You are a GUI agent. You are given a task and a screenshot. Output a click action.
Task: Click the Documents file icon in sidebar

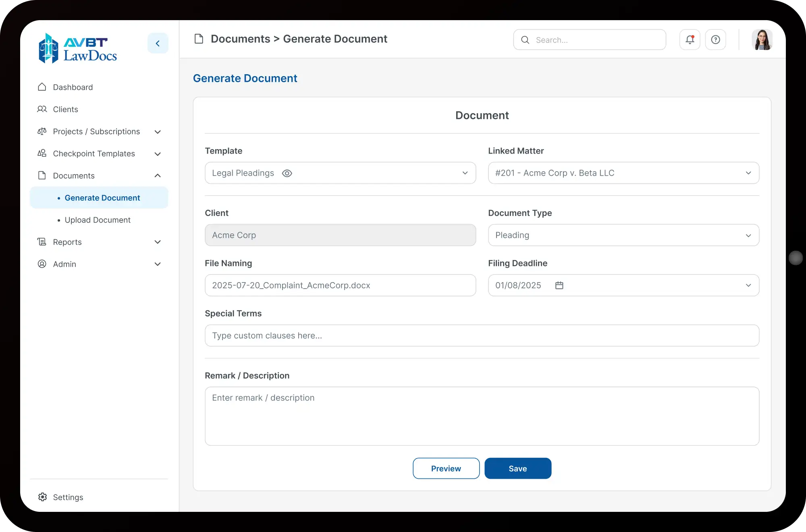pos(42,175)
